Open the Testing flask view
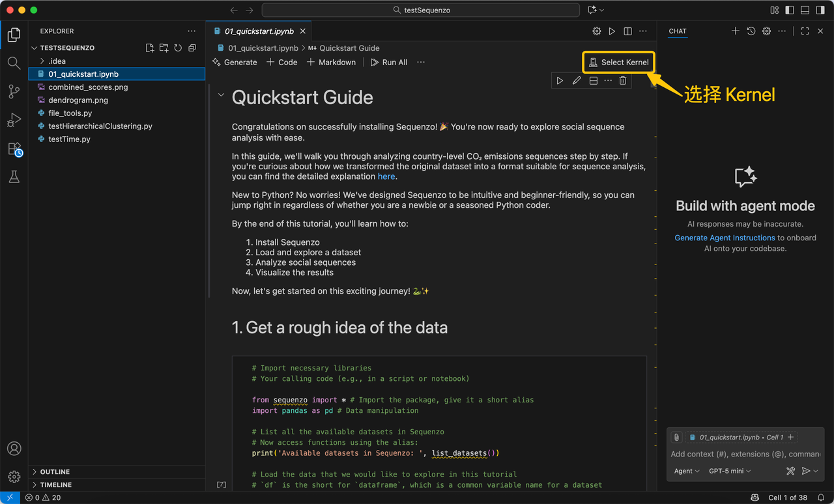Image resolution: width=834 pixels, height=504 pixels. [x=14, y=177]
